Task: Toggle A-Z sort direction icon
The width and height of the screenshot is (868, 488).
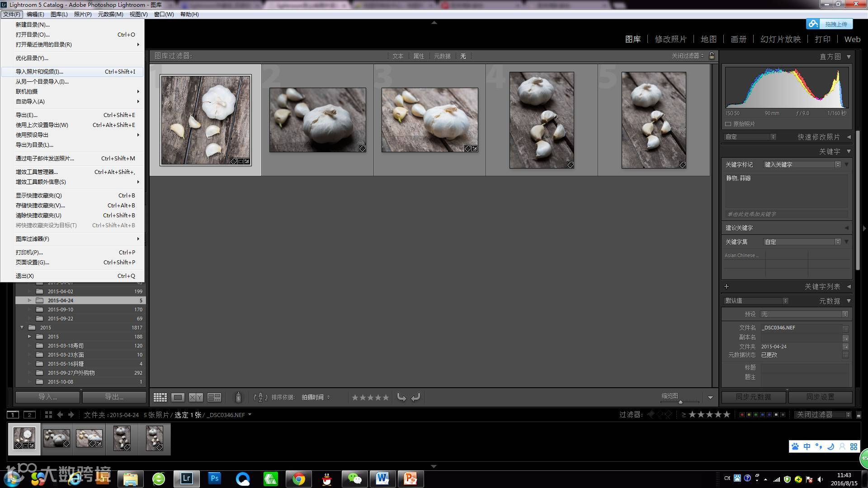Action: coord(260,397)
